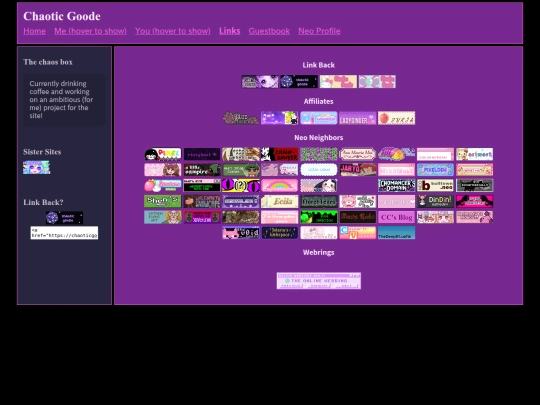Screen dimensions: 540x405
Task: Visit the Neo Profile link
Action: click(x=319, y=31)
